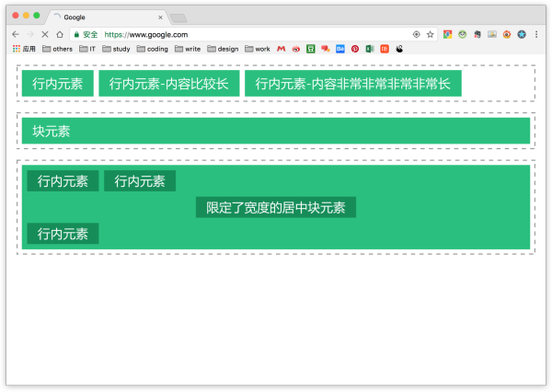Expand the 'coding' bookmark folder

[152, 49]
